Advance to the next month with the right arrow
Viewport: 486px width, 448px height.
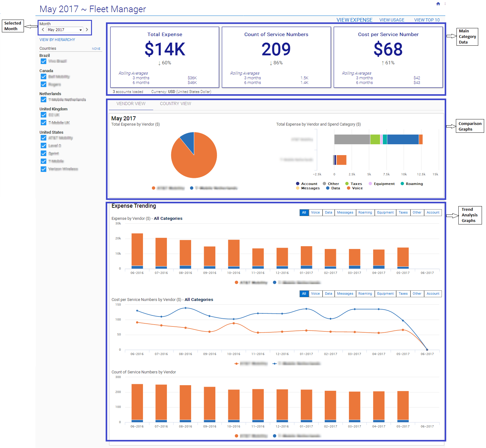coord(87,30)
